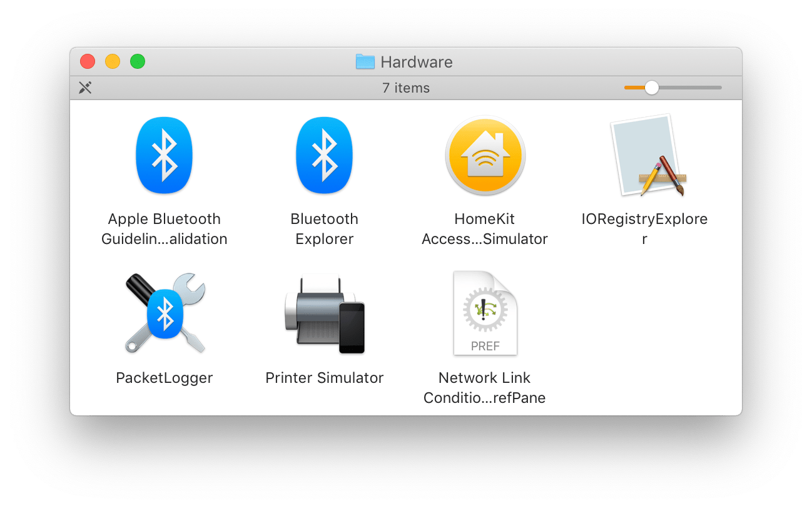Click the Hardware folder icon in the title bar
The image size is (812, 508).
point(365,61)
